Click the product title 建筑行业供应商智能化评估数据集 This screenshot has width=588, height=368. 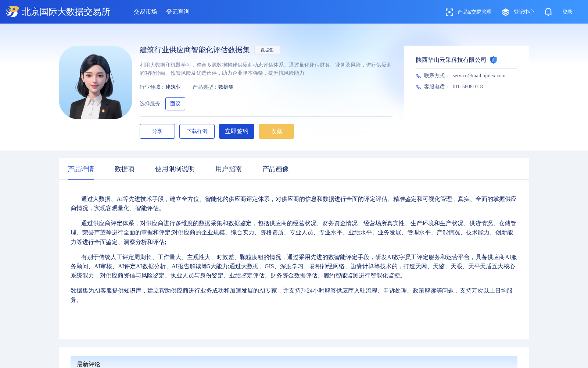[195, 50]
